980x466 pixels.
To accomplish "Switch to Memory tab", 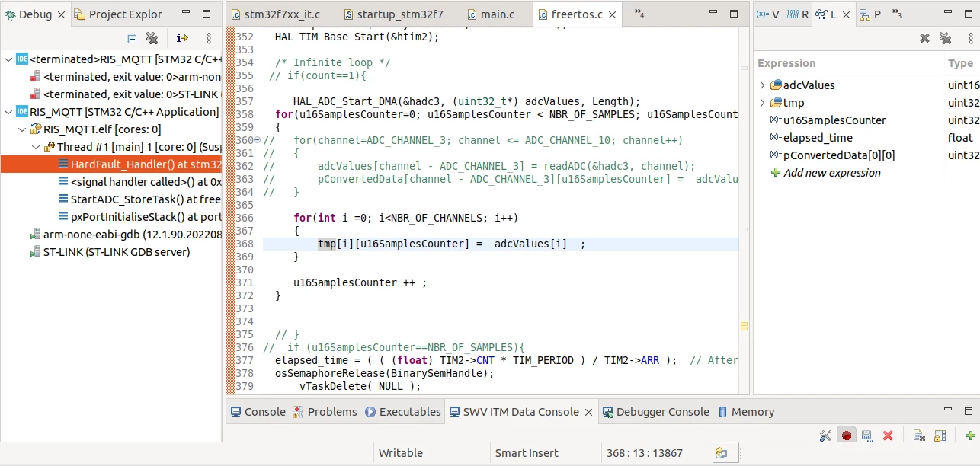I will 746,412.
